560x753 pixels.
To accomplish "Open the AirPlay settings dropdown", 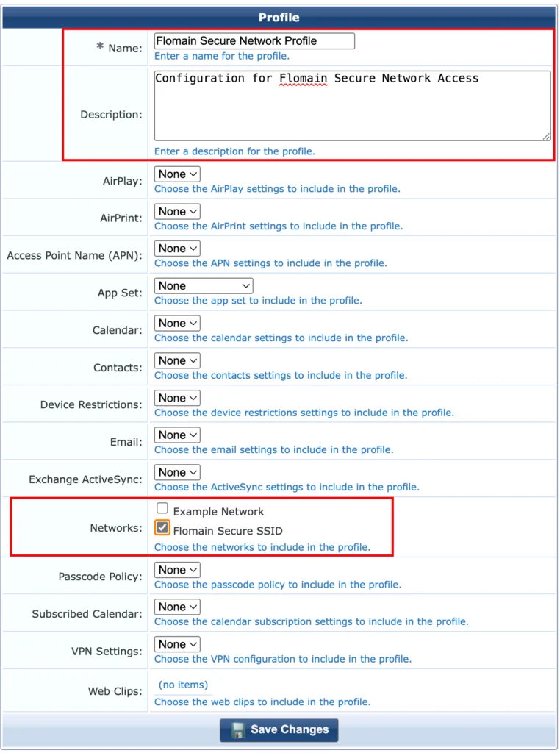I will [176, 174].
